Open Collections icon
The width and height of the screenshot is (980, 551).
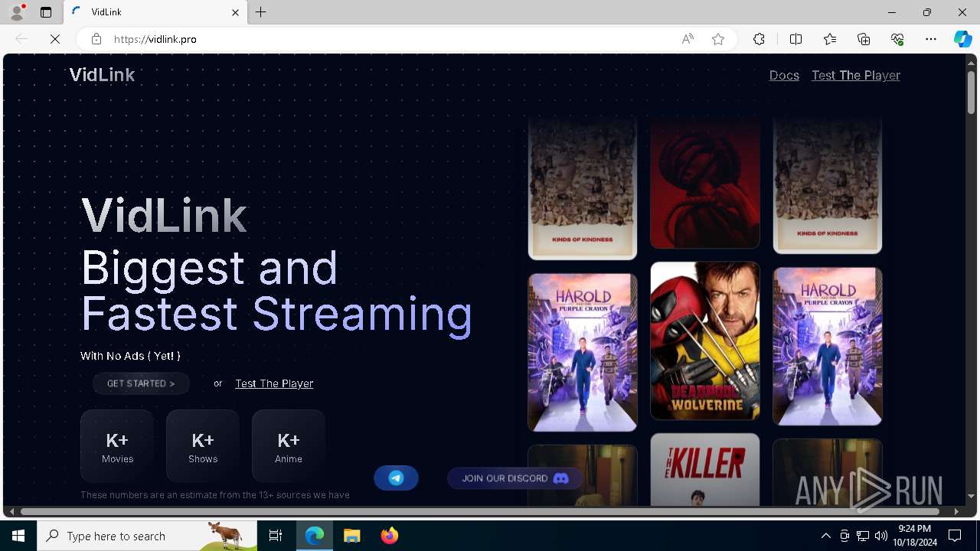(x=864, y=39)
